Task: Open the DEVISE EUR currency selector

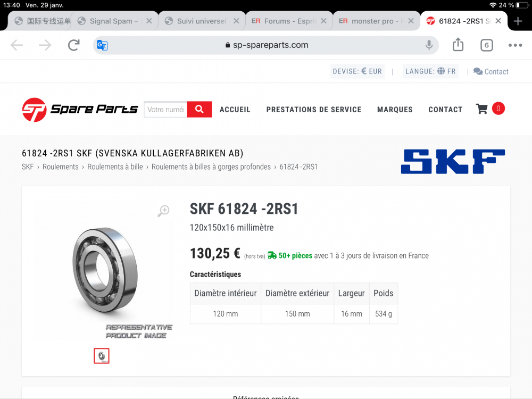Action: (358, 71)
